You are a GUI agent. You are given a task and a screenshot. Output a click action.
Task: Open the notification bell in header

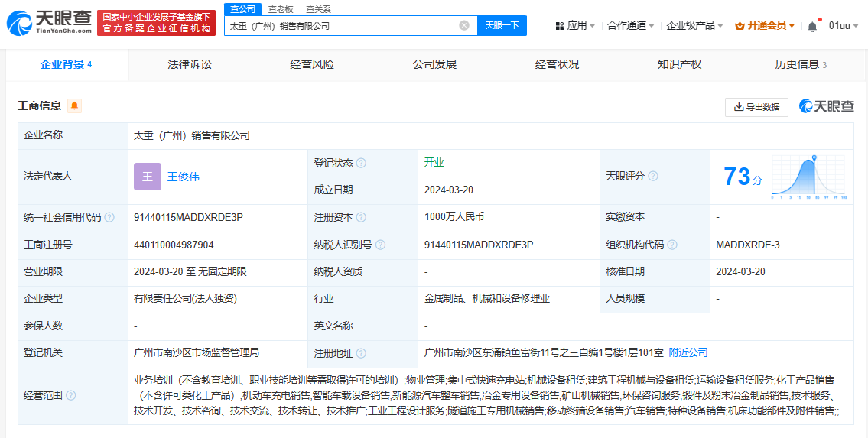pos(812,26)
